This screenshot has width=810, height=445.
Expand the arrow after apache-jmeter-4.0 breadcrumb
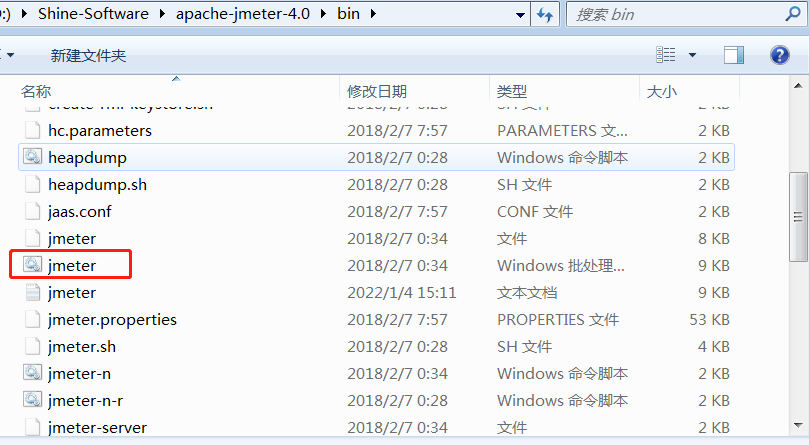(x=324, y=14)
